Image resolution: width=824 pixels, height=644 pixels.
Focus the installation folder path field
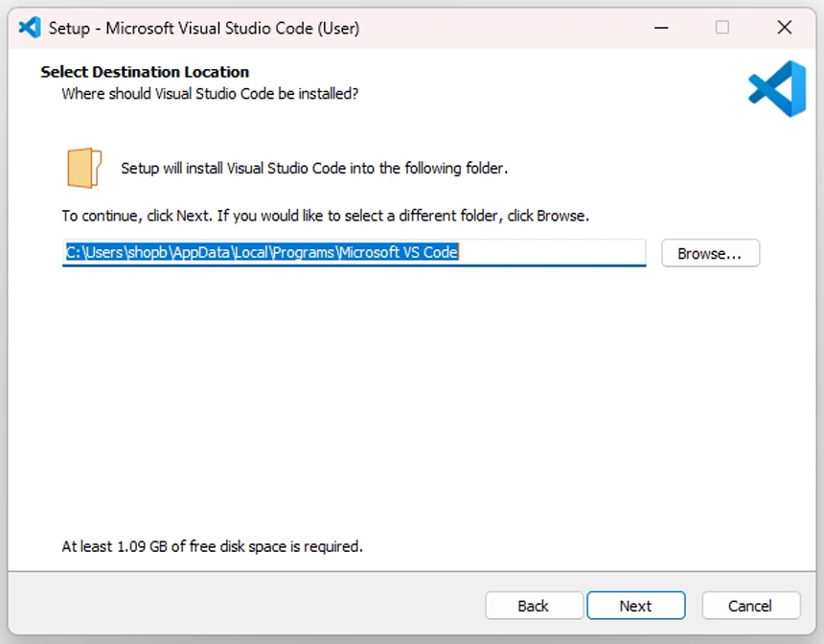click(354, 252)
